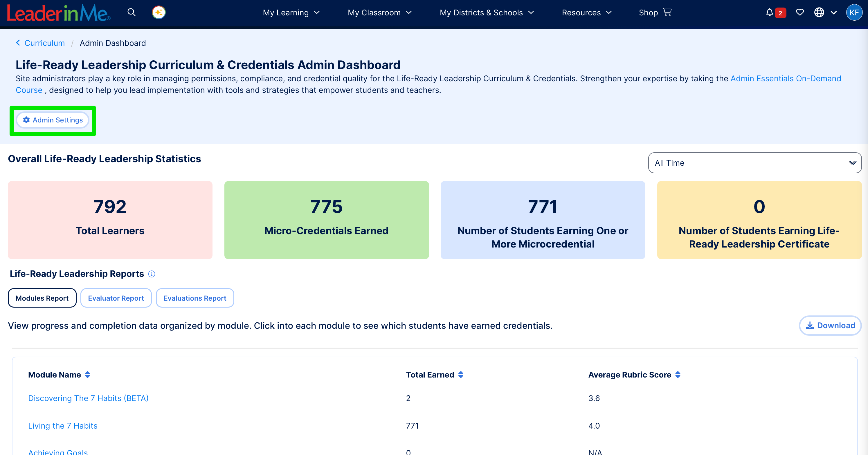Click the back chevron before Curriculum
The width and height of the screenshot is (868, 455).
coord(18,43)
